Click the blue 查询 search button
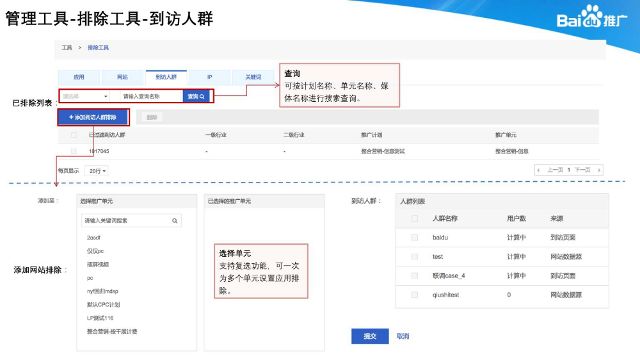This screenshot has width=640, height=360. coord(196,96)
